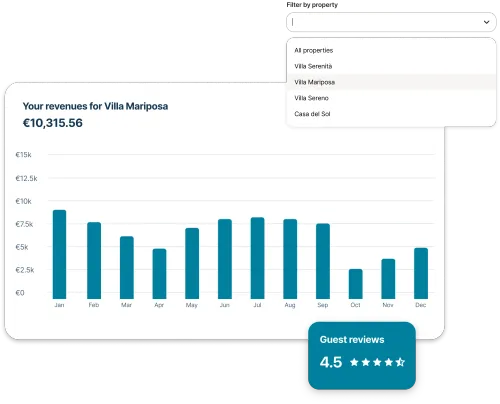The image size is (500, 404).
Task: Open the Filter by property dropdown chevron
Action: coord(486,22)
